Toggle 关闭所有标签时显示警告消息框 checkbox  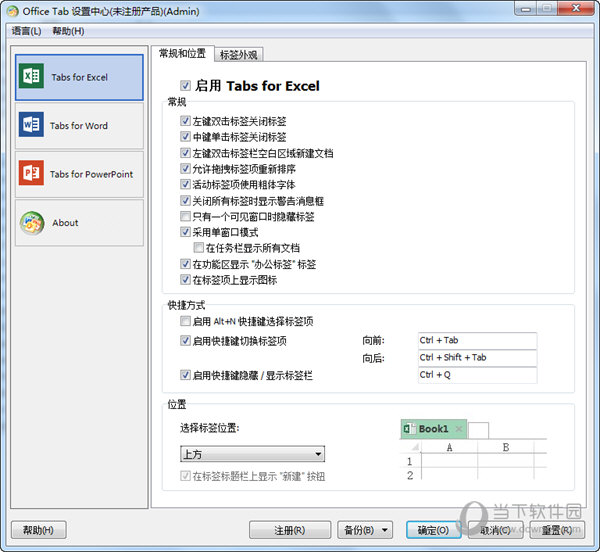pos(185,200)
